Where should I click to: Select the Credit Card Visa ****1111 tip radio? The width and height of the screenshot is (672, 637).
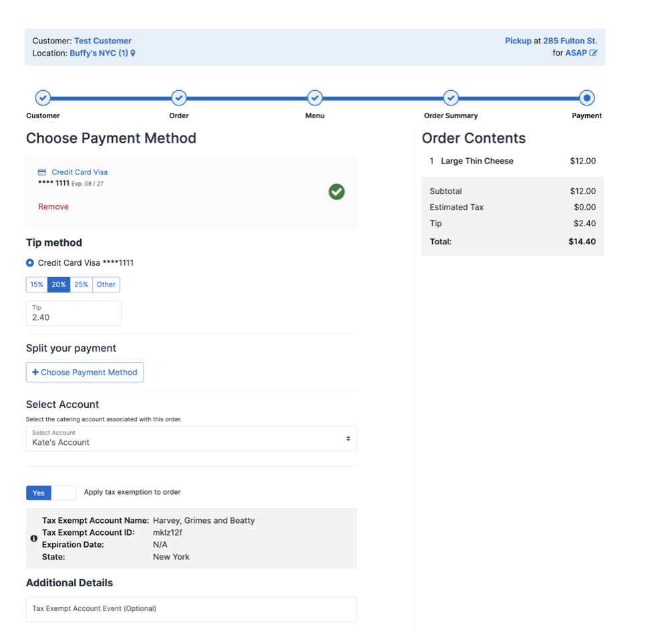(30, 263)
